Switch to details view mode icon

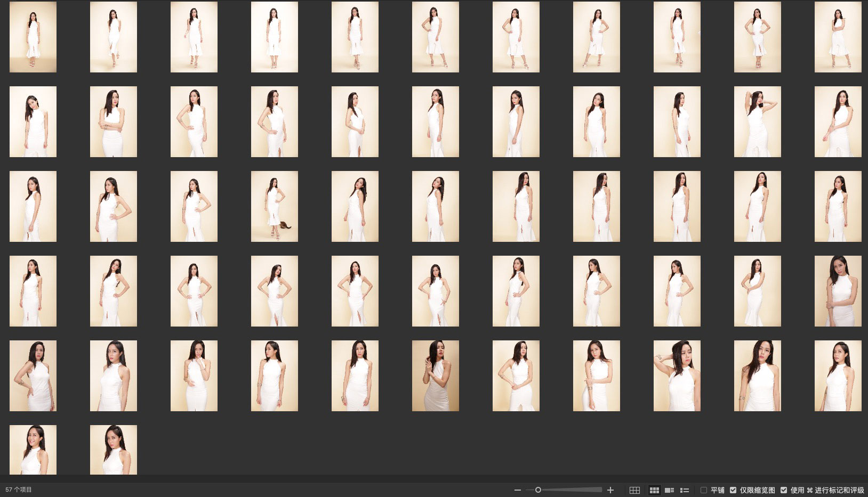tap(669, 490)
